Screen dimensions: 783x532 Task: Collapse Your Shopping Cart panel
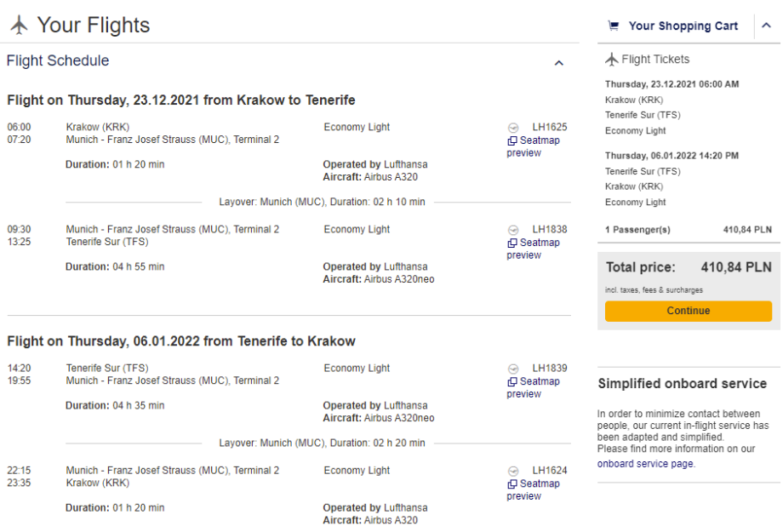click(766, 26)
